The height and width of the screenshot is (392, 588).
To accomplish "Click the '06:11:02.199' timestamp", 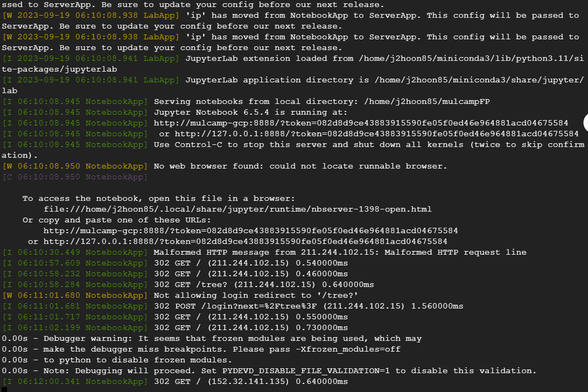I will coord(49,328).
